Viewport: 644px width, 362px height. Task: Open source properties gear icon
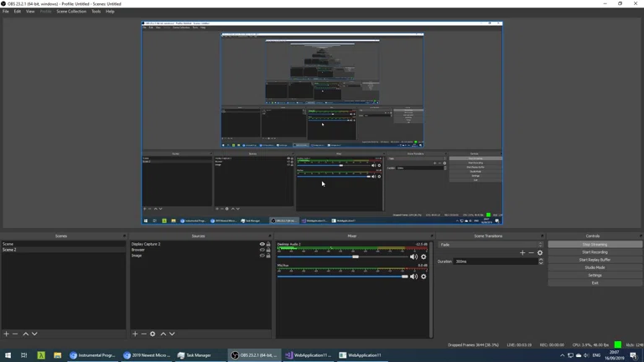[153, 334]
